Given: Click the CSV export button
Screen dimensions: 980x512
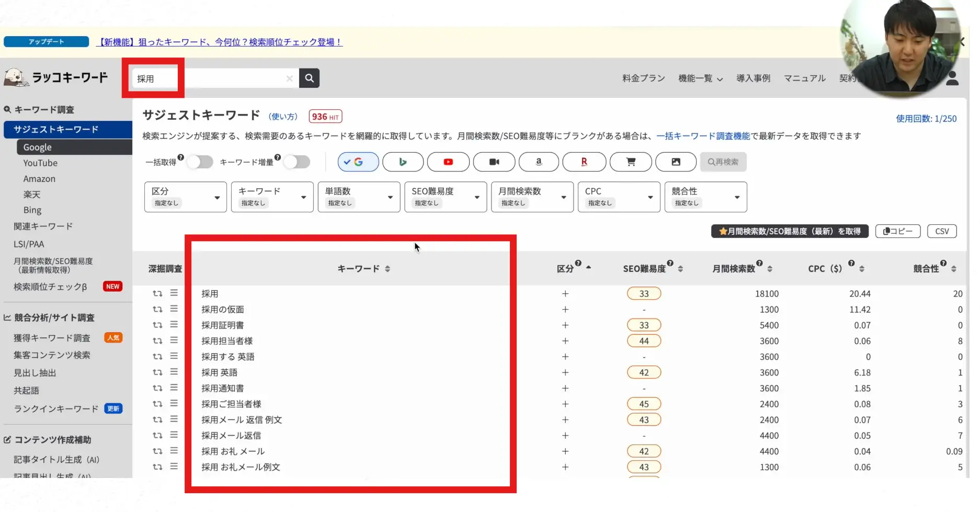Looking at the screenshot, I should point(941,231).
